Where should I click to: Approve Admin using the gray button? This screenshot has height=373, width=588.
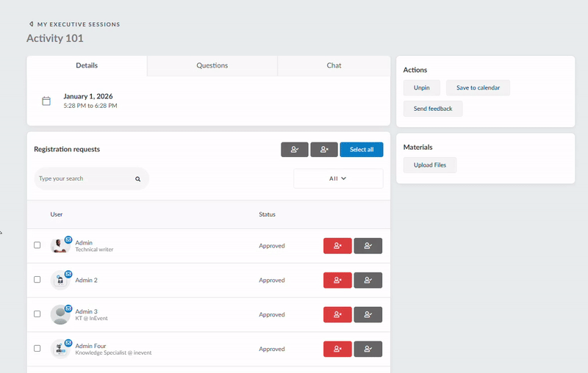[368, 246]
